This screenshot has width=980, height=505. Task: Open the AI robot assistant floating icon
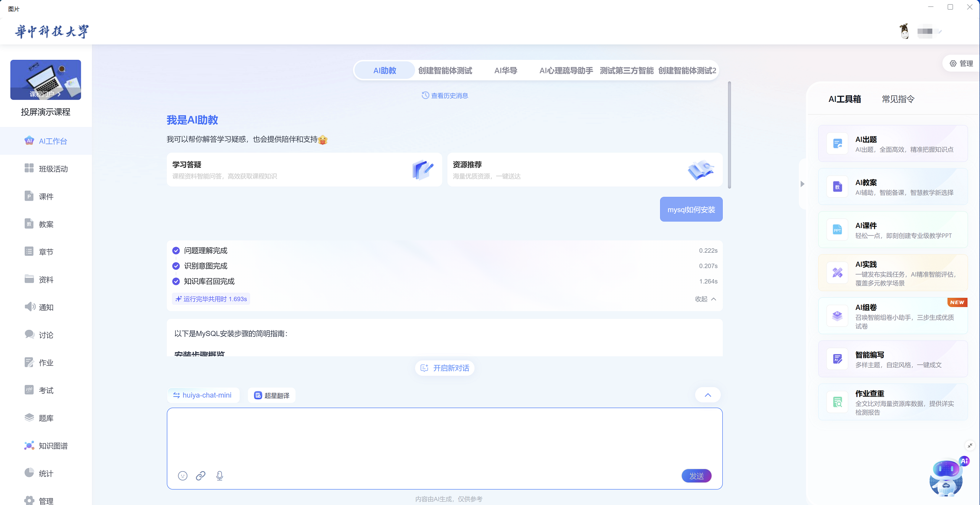tap(946, 478)
